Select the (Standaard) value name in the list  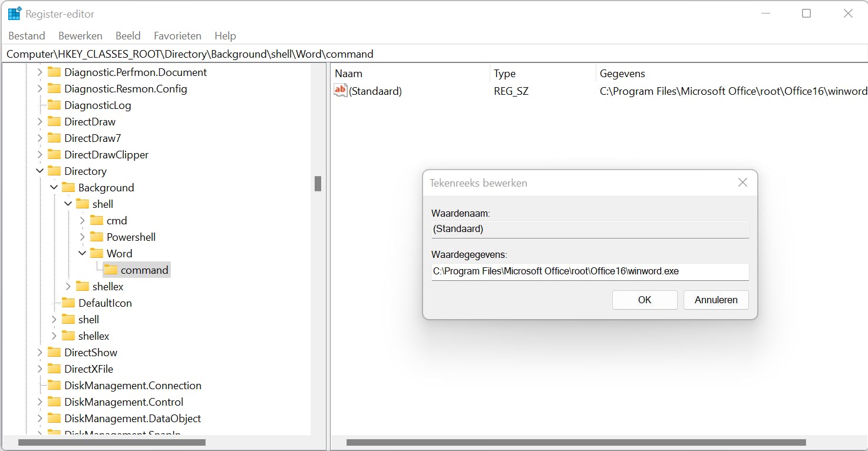(375, 91)
